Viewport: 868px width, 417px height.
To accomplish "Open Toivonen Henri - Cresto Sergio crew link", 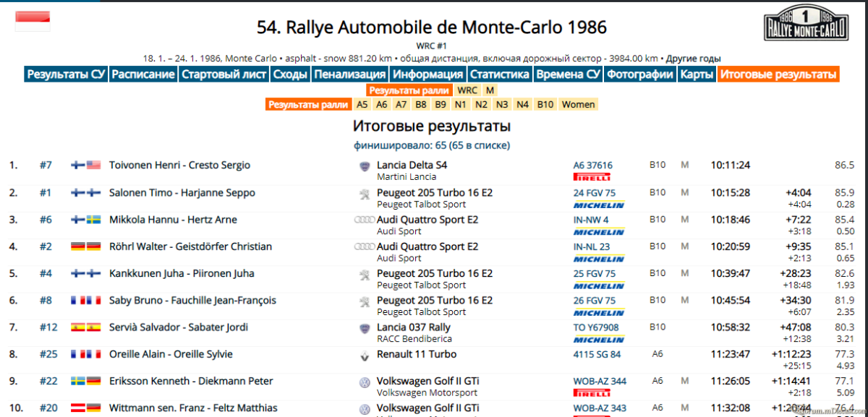I will [179, 165].
